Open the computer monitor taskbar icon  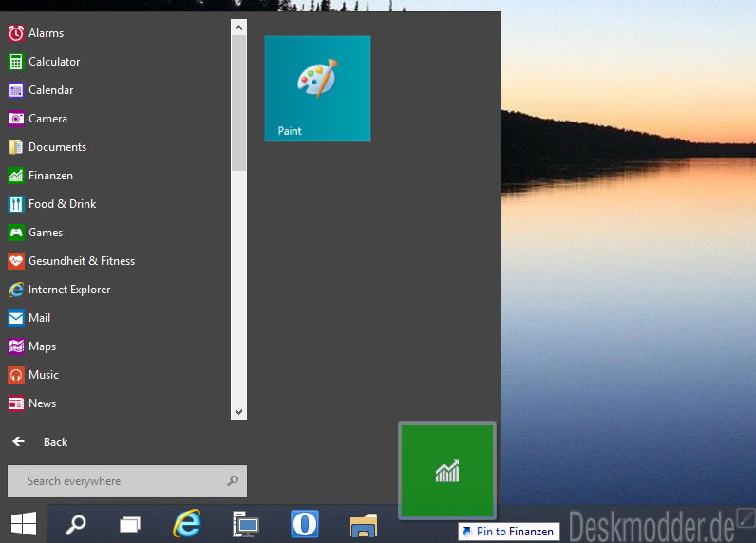tap(246, 524)
